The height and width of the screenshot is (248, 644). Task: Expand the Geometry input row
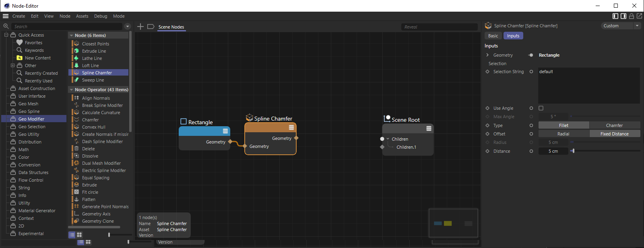click(487, 55)
